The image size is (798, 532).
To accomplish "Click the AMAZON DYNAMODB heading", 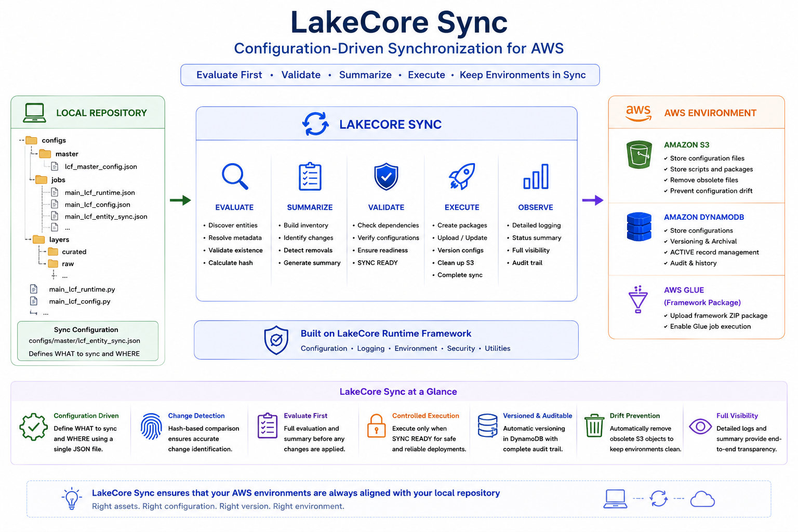I will (x=704, y=217).
